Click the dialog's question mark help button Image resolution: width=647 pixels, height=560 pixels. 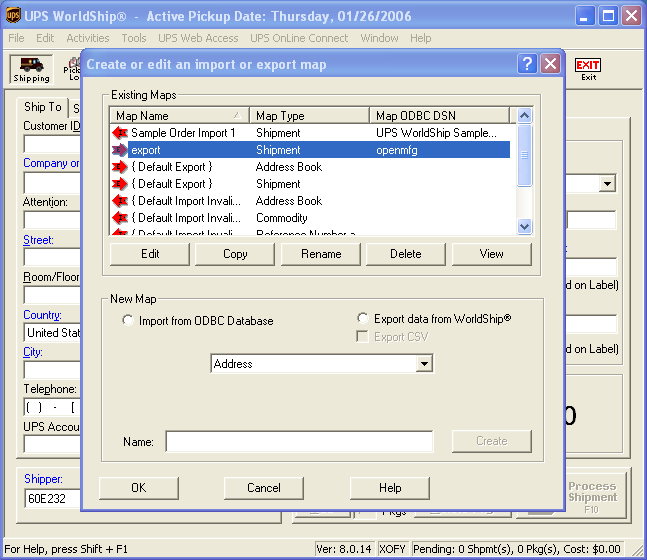(x=527, y=64)
